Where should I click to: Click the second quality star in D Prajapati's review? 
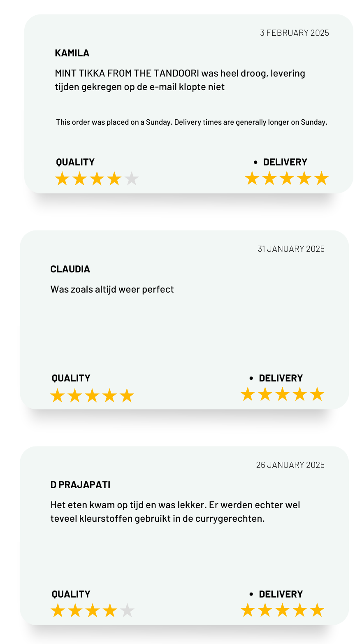point(75,611)
